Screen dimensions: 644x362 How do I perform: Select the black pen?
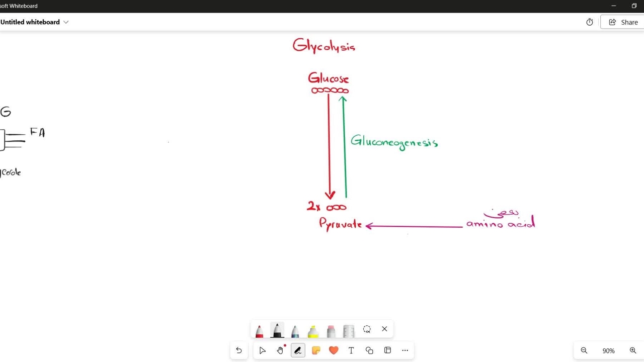click(277, 330)
